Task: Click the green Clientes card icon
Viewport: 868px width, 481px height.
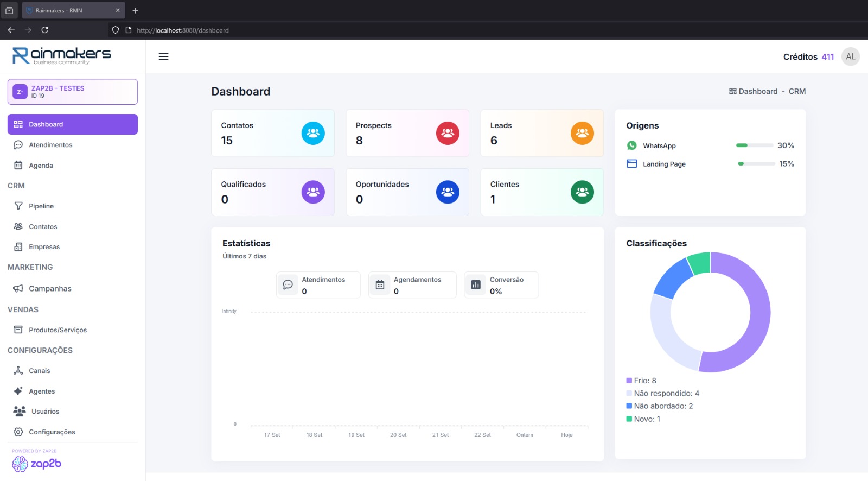Action: click(x=582, y=192)
